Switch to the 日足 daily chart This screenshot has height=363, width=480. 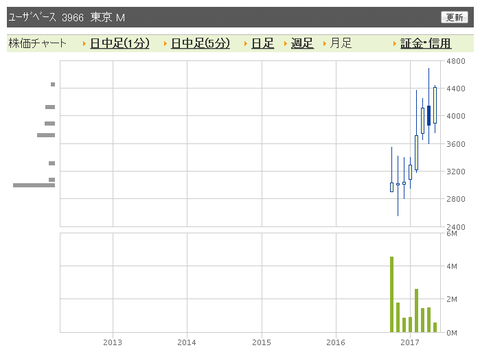click(263, 43)
